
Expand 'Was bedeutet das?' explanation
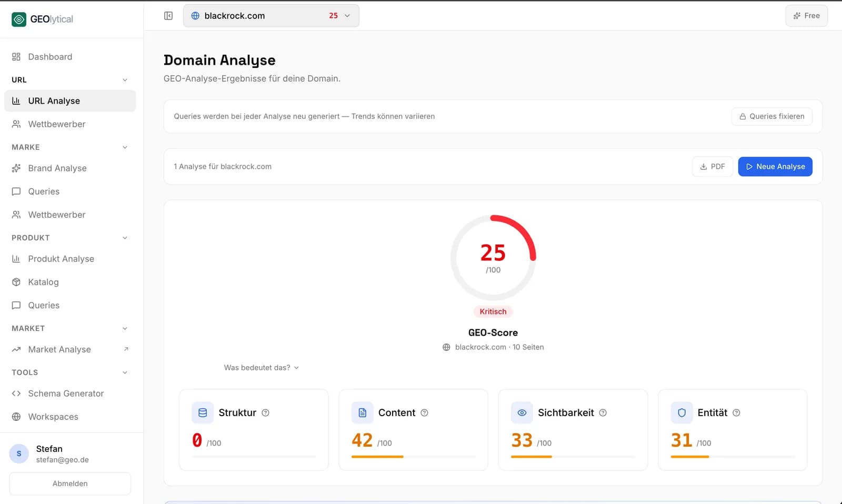[x=262, y=368]
